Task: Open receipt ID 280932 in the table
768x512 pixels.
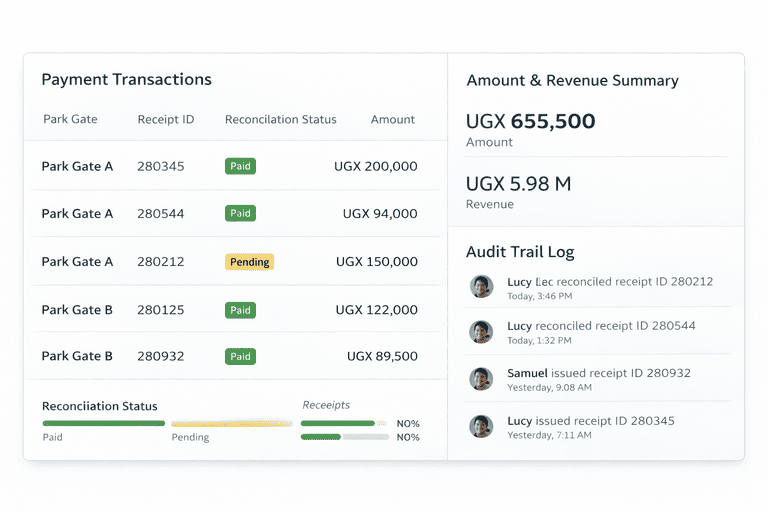Action: coord(160,356)
